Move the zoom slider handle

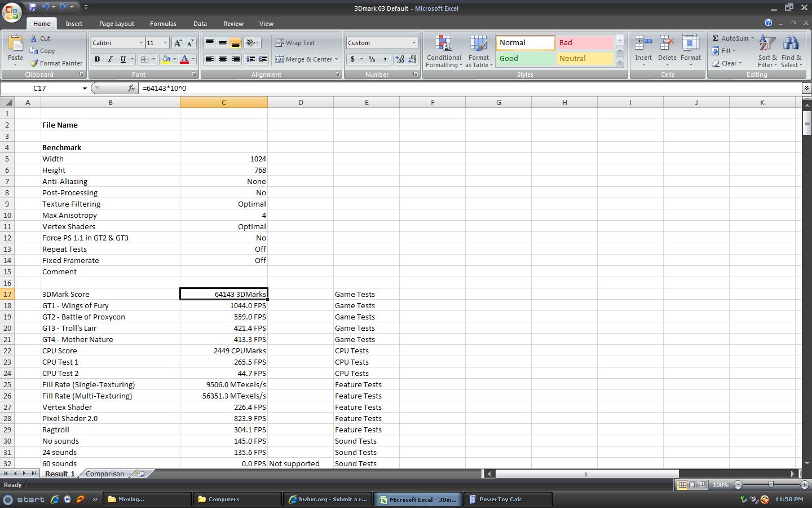point(771,485)
